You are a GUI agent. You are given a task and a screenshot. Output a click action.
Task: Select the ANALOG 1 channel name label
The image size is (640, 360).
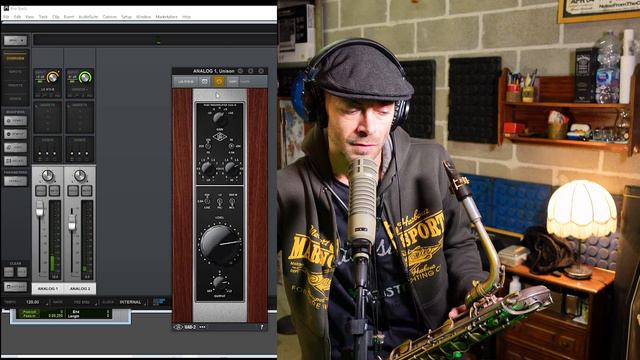click(x=48, y=289)
